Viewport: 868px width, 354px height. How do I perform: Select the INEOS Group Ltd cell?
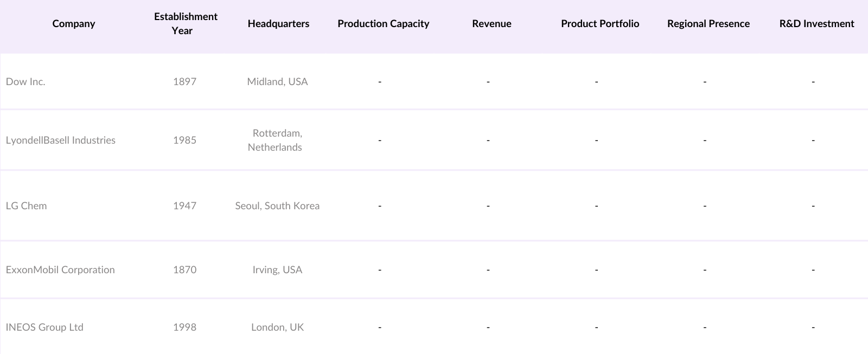point(44,327)
